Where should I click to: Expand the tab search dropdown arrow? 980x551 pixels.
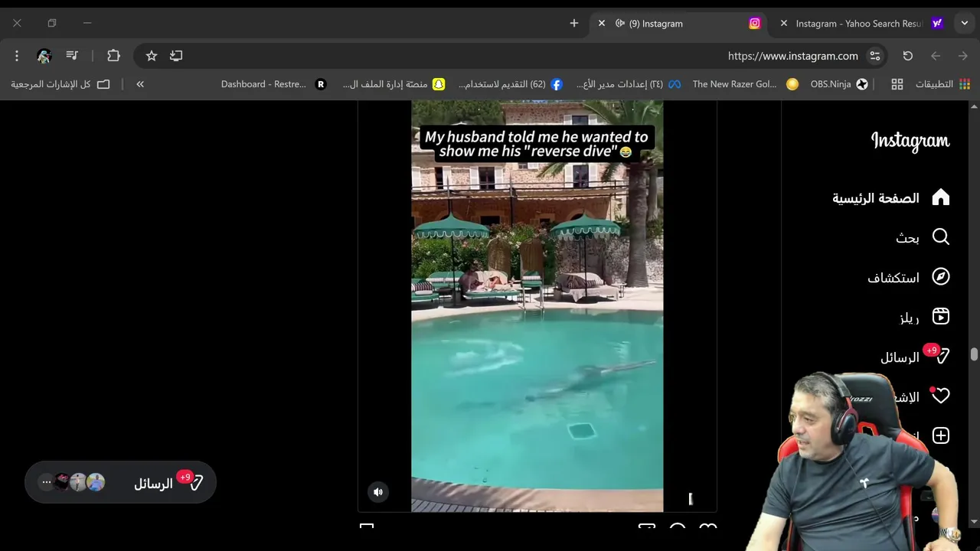965,24
